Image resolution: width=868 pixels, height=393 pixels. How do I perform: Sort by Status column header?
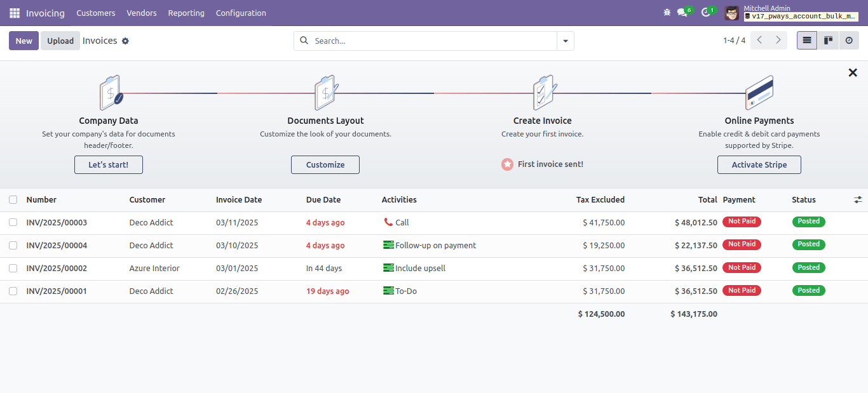coord(804,199)
